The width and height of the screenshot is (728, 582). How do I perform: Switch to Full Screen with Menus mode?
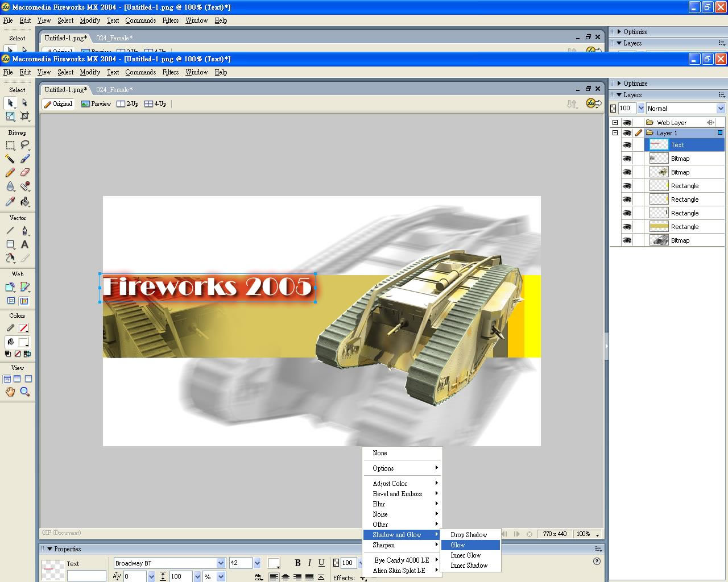click(x=17, y=379)
